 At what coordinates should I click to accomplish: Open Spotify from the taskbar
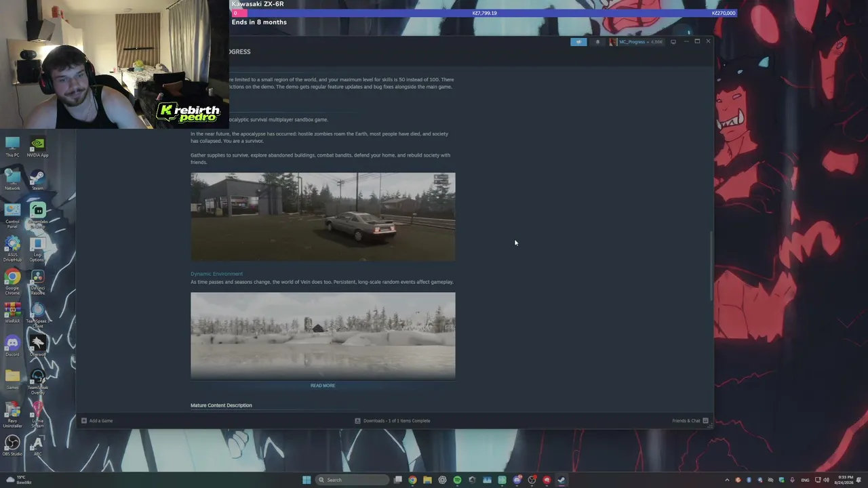457,480
